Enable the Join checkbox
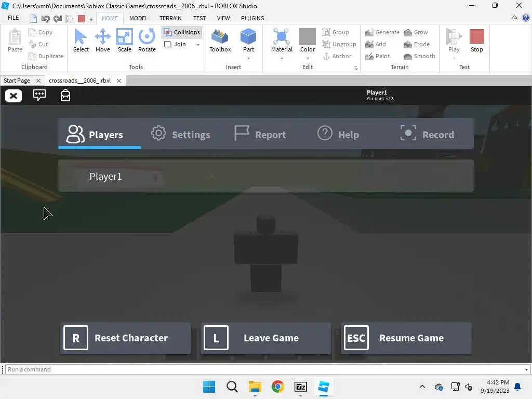 [x=168, y=44]
